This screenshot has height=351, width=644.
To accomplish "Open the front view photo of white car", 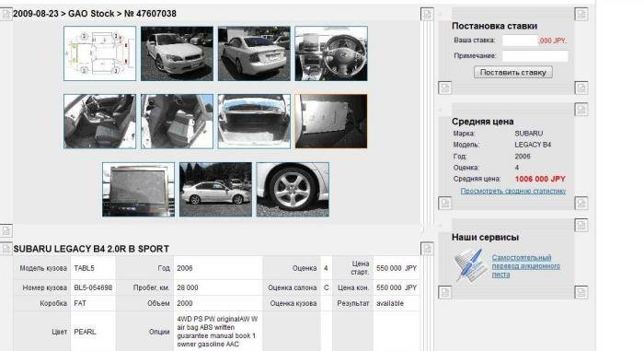I will point(177,53).
